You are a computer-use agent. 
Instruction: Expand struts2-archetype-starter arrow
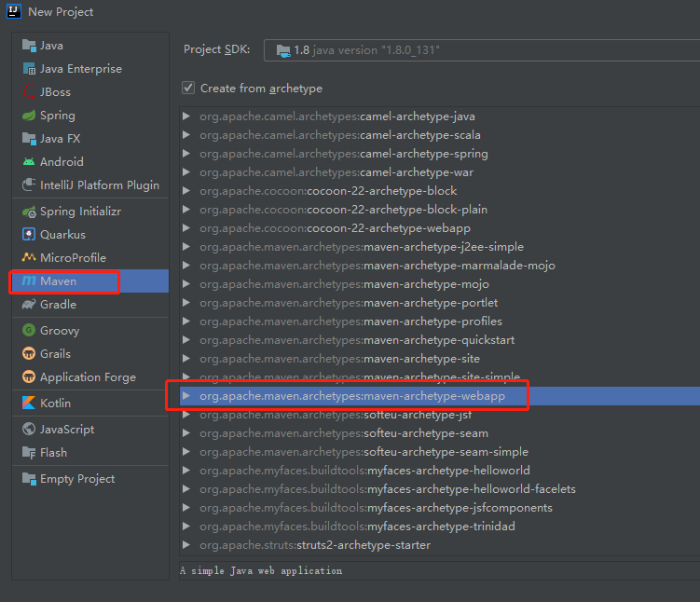click(x=186, y=545)
